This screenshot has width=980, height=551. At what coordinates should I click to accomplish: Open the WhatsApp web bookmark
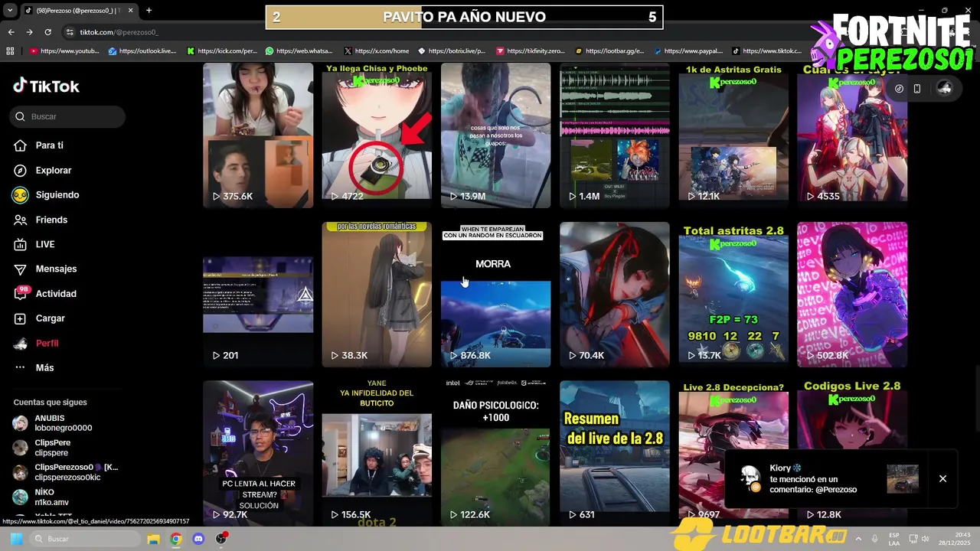click(299, 51)
